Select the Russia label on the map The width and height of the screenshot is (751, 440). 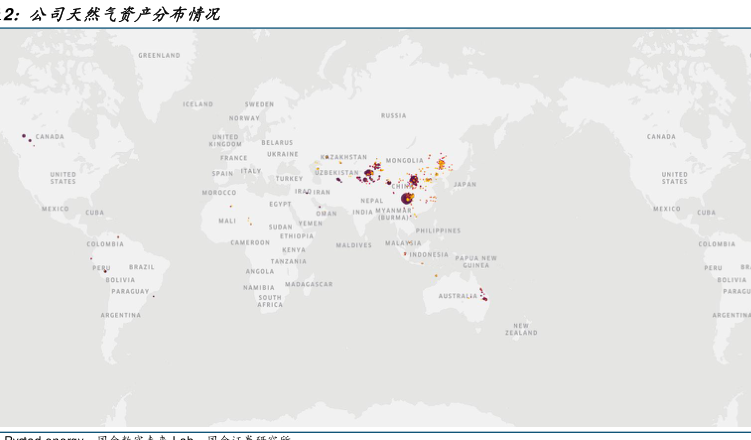pyautogui.click(x=393, y=116)
